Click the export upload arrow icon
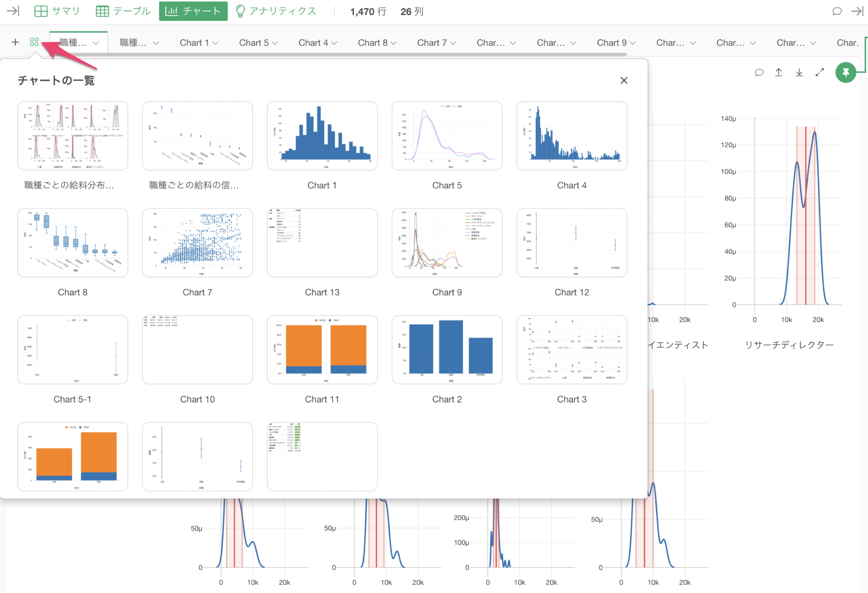This screenshot has width=868, height=593. [779, 72]
